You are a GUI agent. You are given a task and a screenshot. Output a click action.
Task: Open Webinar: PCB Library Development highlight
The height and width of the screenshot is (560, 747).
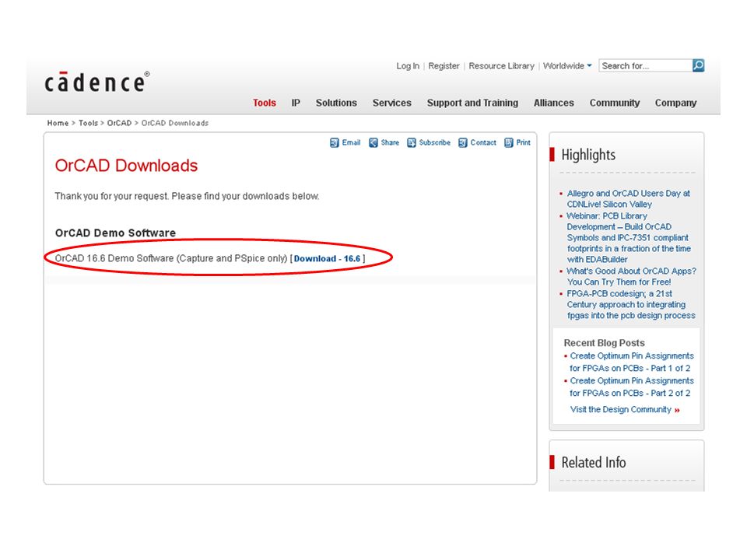point(629,238)
